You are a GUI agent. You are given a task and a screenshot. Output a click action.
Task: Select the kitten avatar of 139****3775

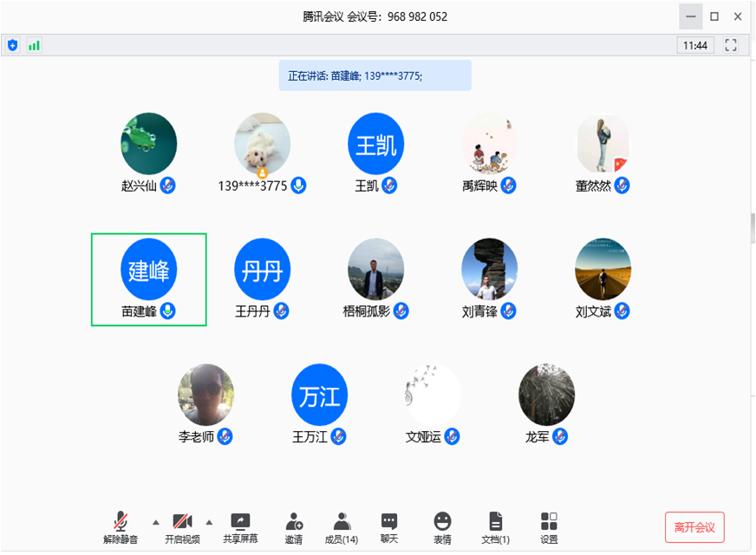[x=263, y=143]
